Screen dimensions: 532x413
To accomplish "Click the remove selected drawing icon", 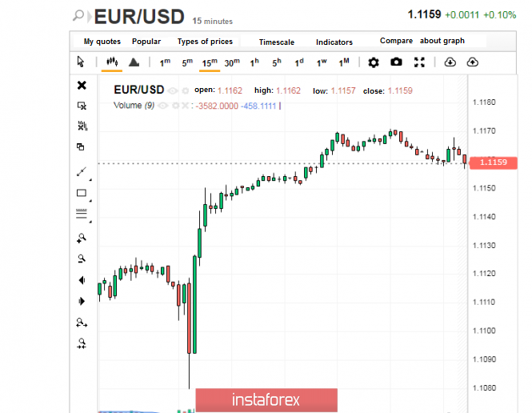I will [82, 106].
